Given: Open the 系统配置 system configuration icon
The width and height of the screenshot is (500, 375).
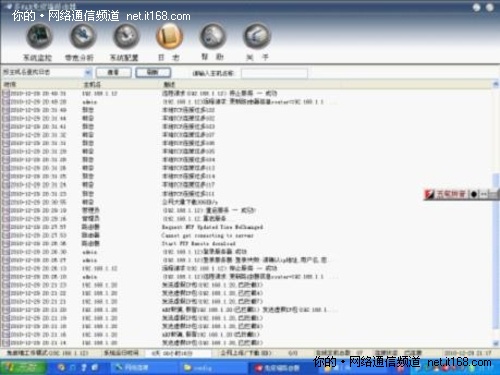Looking at the screenshot, I should coord(126,36).
